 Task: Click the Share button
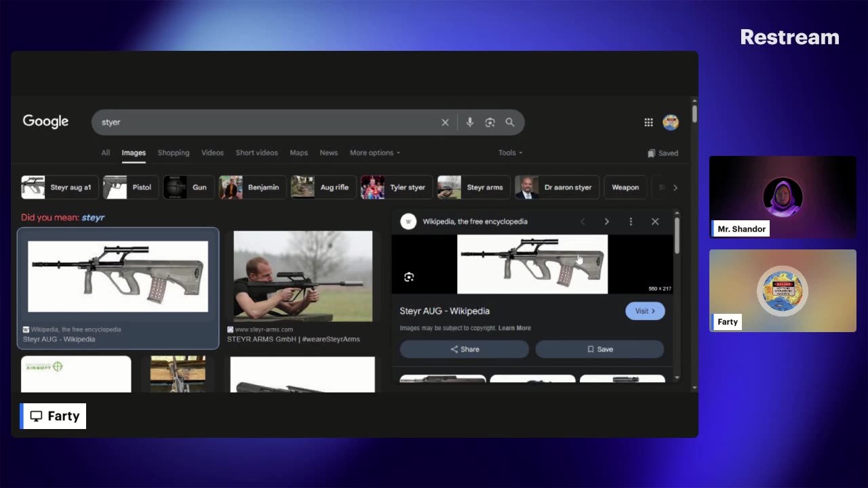(x=465, y=350)
